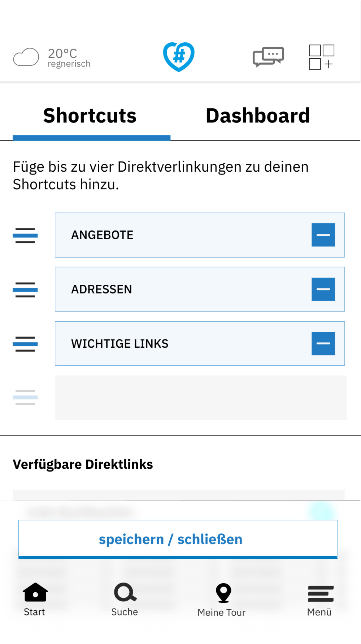Tap the 20°C regnerisch weather text
361x644 pixels.
pyautogui.click(x=69, y=58)
